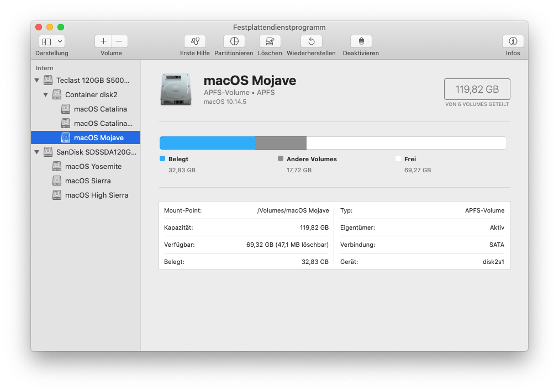The height and width of the screenshot is (392, 559).
Task: Click the Mount-Point value /Volumes/macOS Mojave
Action: coord(293,210)
